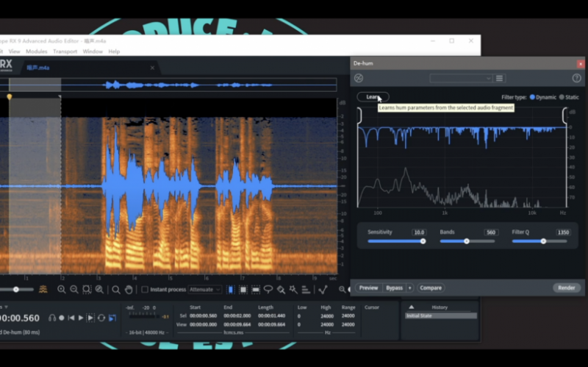This screenshot has width=588, height=367.
Task: Rewind to start with transport button
Action: click(x=71, y=318)
